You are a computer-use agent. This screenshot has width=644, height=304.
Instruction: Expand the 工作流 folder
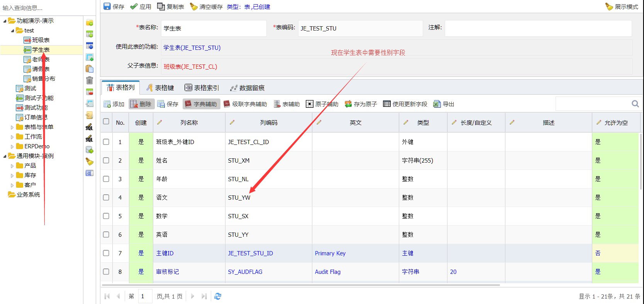tap(12, 137)
